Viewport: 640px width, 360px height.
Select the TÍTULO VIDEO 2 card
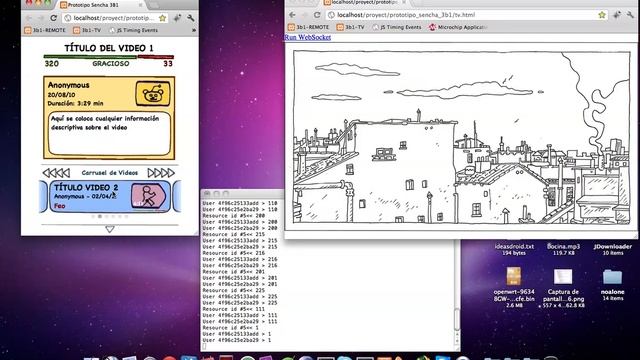point(110,196)
